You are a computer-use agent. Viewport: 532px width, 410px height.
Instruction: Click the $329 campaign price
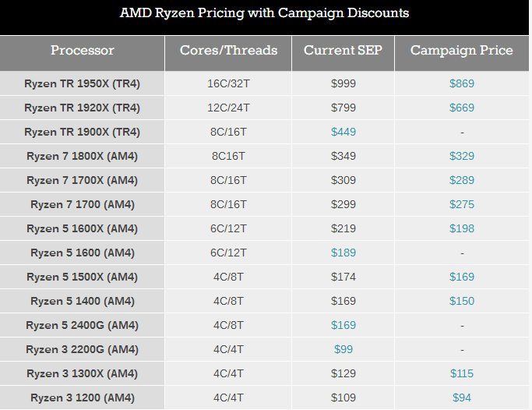click(x=462, y=156)
